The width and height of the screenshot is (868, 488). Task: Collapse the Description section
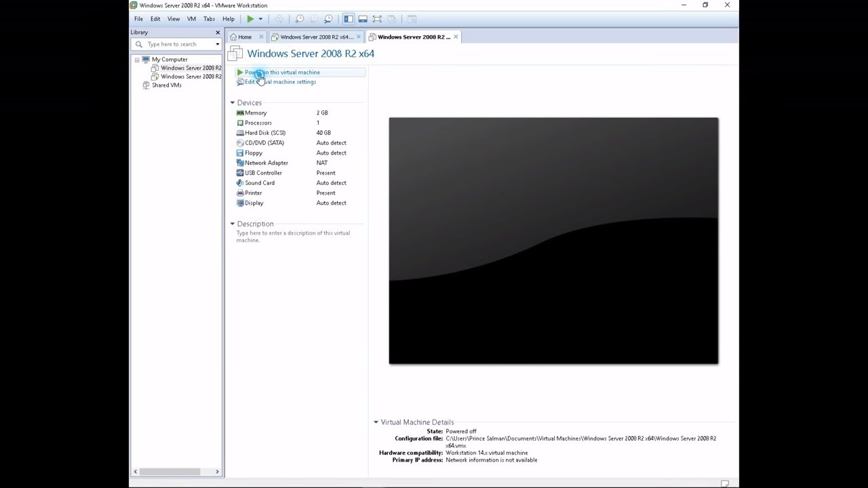(x=233, y=224)
